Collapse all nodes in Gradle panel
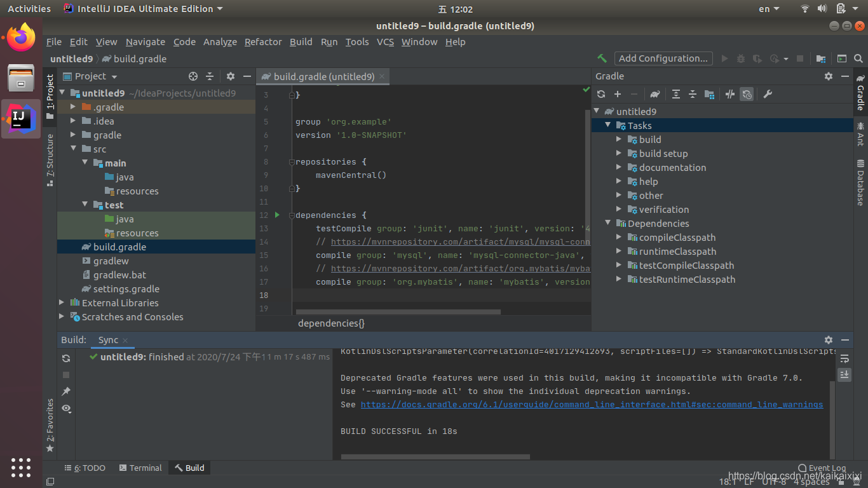868x488 pixels. point(693,94)
